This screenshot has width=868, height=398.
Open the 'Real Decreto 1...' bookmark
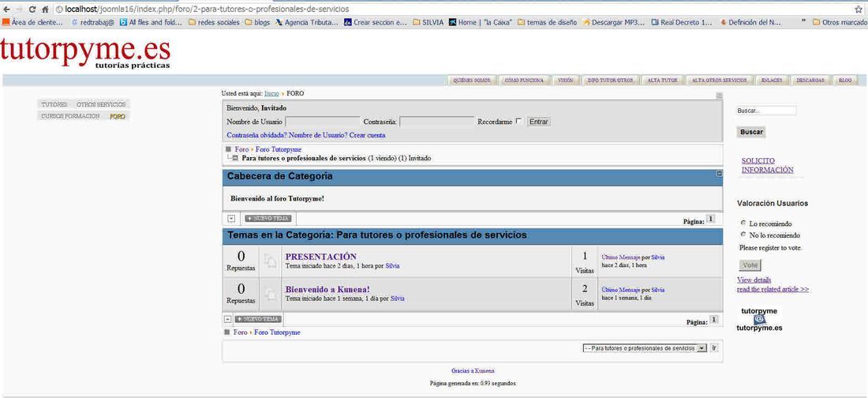[682, 23]
